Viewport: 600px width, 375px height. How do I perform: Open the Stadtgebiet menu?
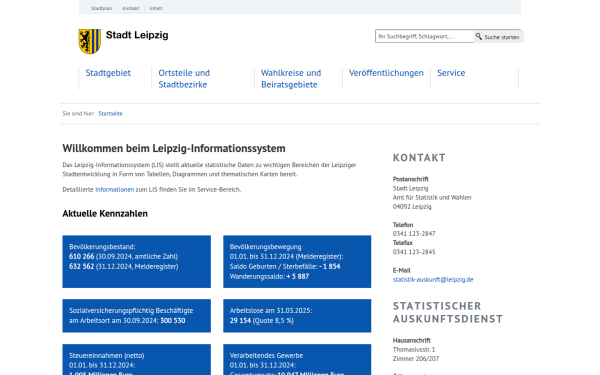[x=108, y=73]
